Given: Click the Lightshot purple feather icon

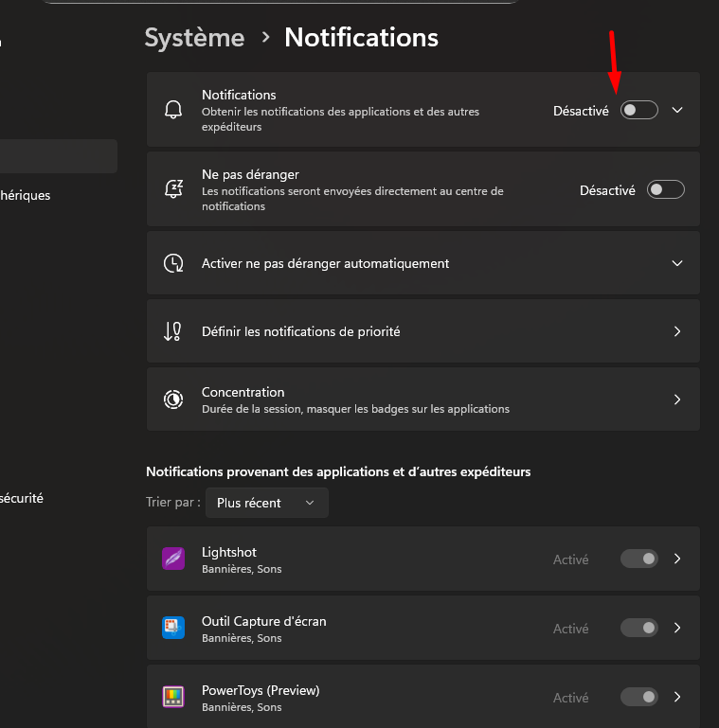Looking at the screenshot, I should tap(173, 559).
